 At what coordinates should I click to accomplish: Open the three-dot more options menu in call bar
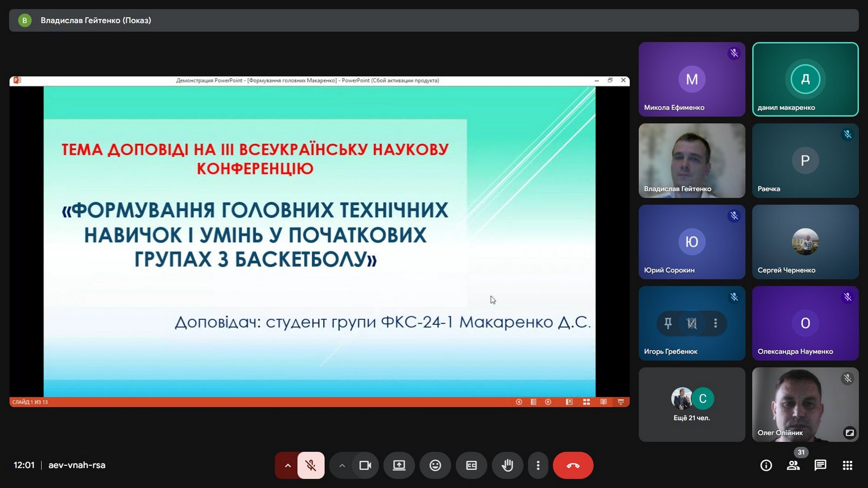pyautogui.click(x=538, y=465)
